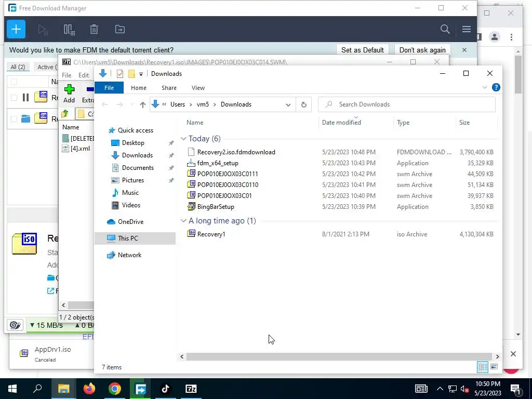Viewport: 532px width, 399px height.
Task: Open TikTok from taskbar
Action: point(166,389)
